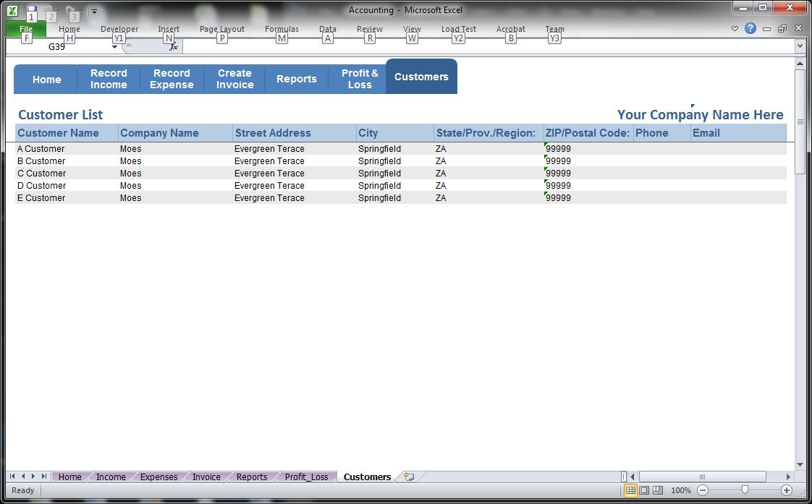Image resolution: width=812 pixels, height=504 pixels.
Task: Click the zoom out minus button
Action: 703,490
